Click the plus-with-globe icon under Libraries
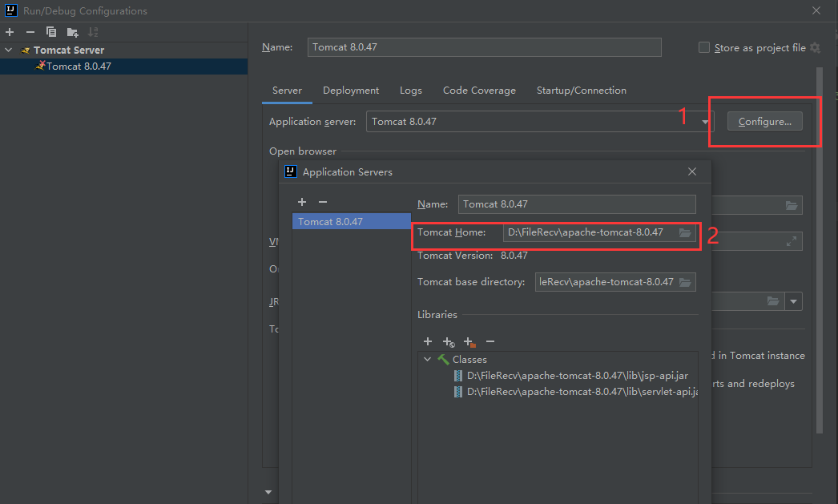Screen dimensions: 838x504 449,342
